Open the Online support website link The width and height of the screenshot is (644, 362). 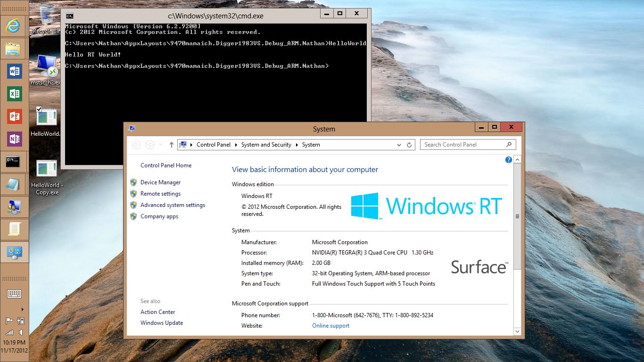click(331, 326)
